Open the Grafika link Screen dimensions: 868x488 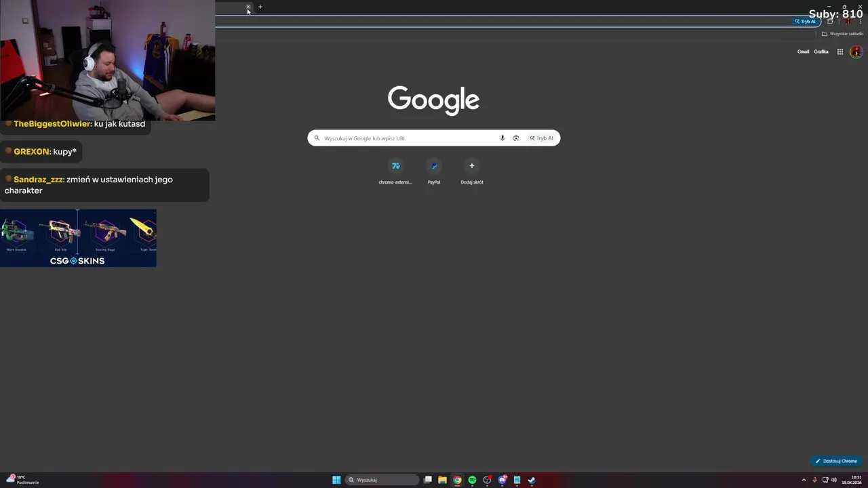(821, 52)
